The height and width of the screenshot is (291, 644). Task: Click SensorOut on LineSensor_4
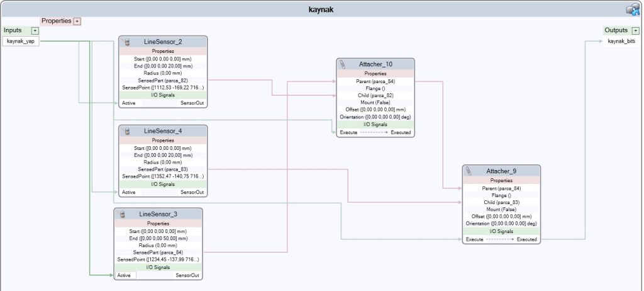[x=192, y=192]
